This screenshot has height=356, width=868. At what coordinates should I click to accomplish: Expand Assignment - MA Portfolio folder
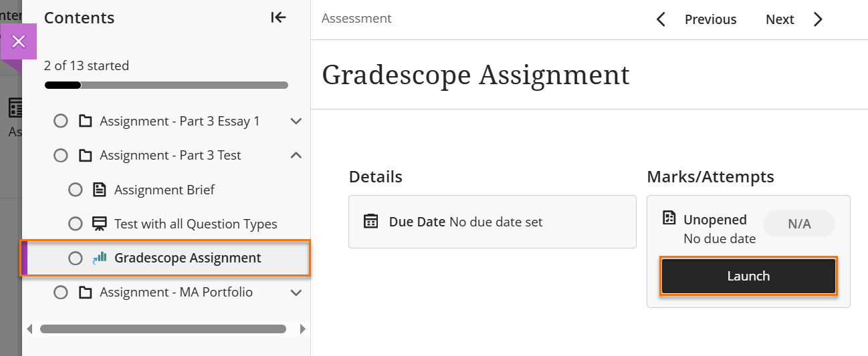pos(296,292)
